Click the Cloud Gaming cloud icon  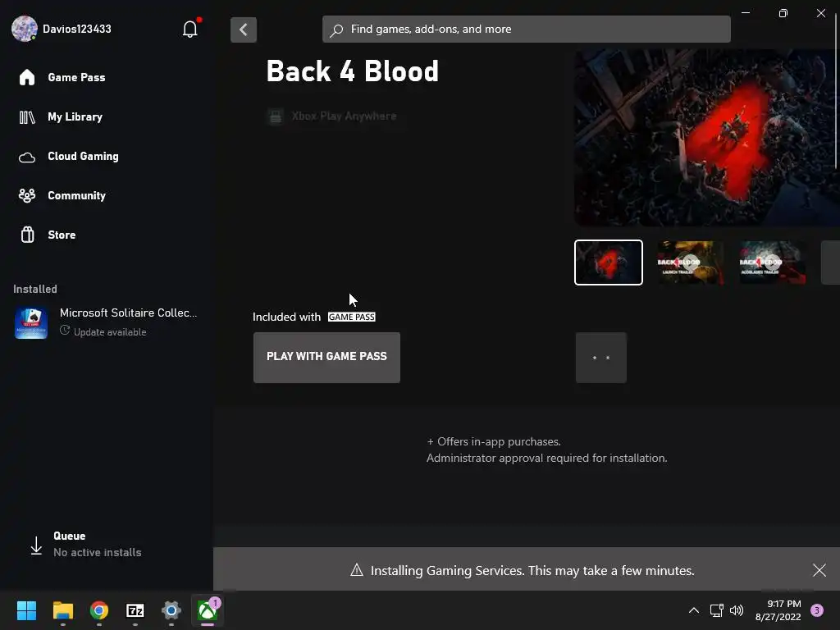pos(27,157)
